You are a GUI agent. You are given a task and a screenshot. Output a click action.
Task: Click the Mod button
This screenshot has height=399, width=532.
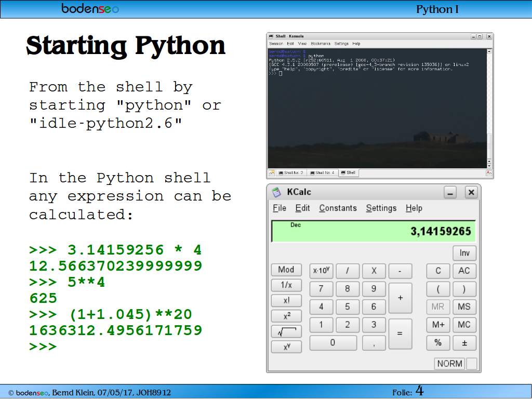click(287, 270)
